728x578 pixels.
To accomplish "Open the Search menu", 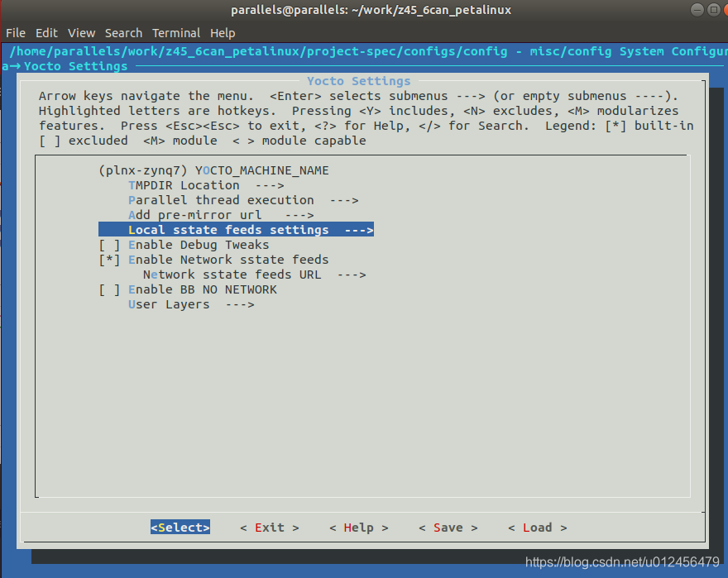I will [x=123, y=33].
